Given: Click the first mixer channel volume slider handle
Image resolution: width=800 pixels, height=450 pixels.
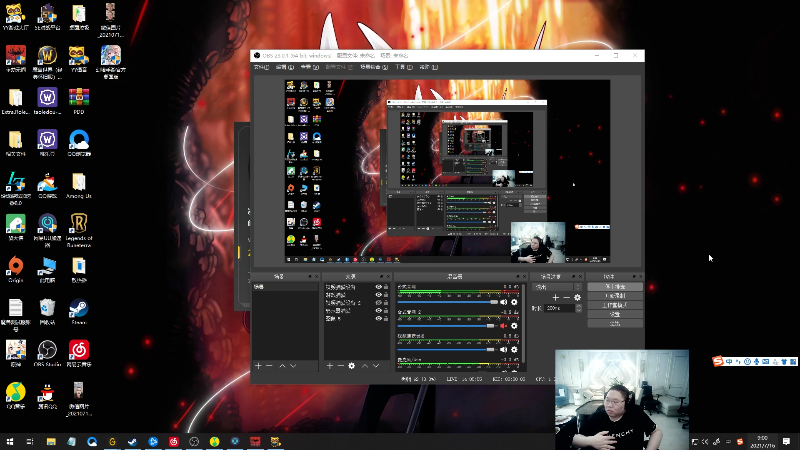Looking at the screenshot, I should [493, 302].
